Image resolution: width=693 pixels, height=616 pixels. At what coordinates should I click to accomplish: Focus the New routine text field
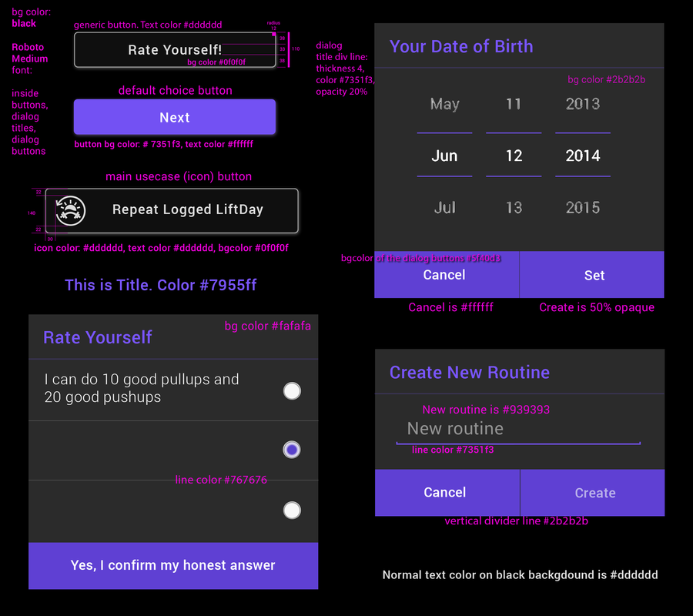click(x=517, y=429)
